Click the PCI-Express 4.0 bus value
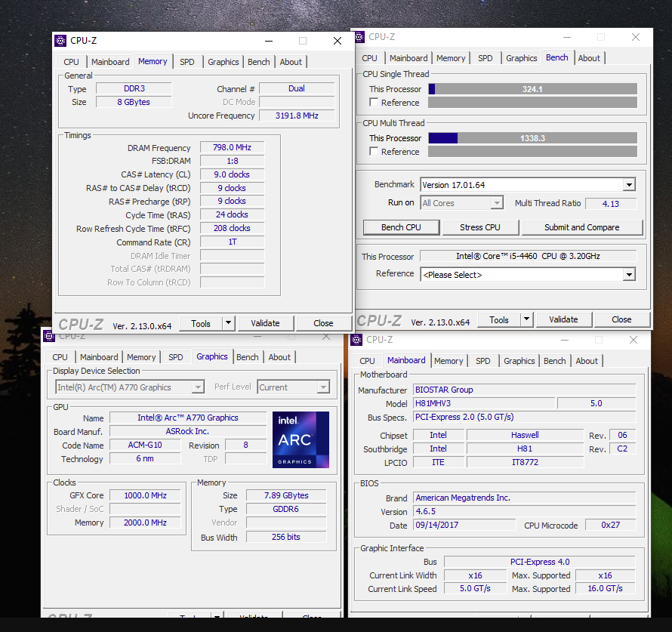This screenshot has width=672, height=632. (x=540, y=563)
